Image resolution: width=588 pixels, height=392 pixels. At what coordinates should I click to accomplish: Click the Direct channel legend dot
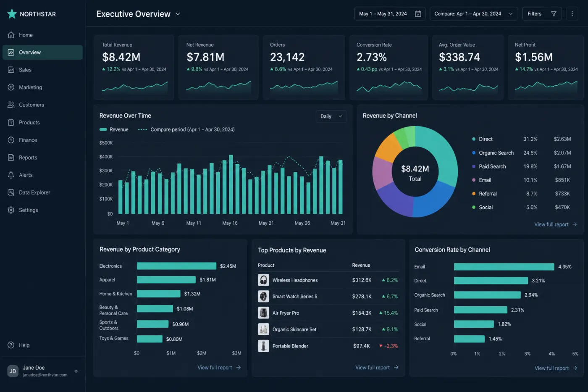474,139
